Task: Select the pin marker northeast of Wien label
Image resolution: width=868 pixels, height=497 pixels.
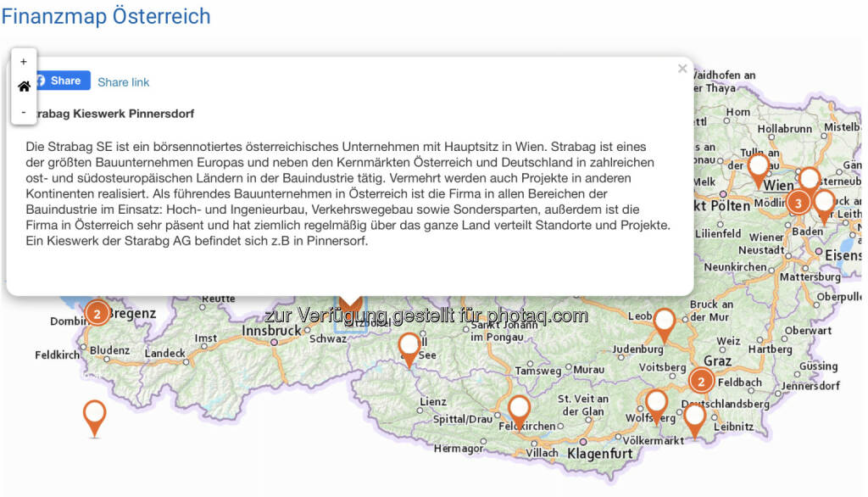Action: coord(809,180)
